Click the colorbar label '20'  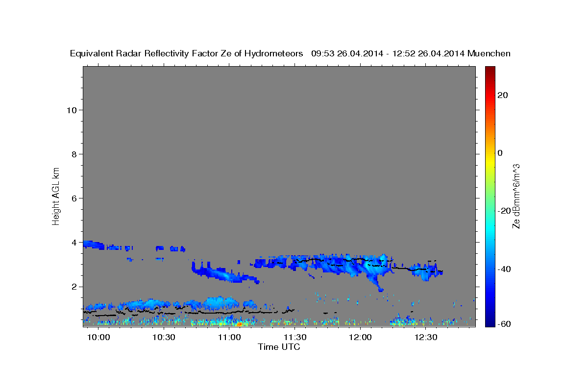click(503, 95)
